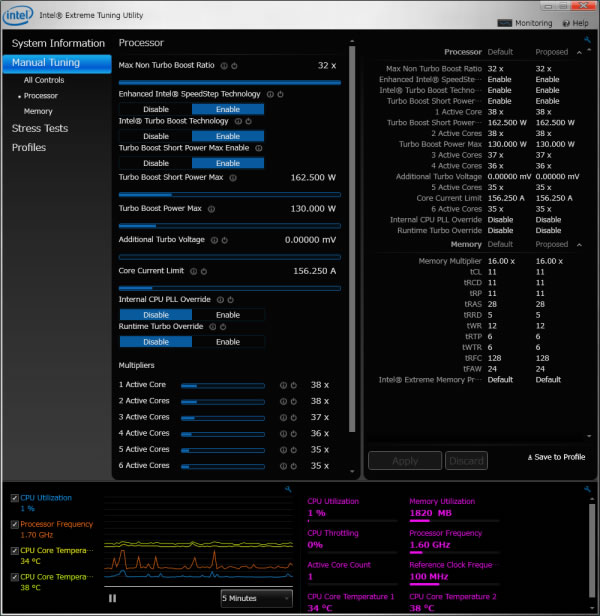600x616 pixels.
Task: Open Memory tuning sub-item
Action: [x=38, y=112]
